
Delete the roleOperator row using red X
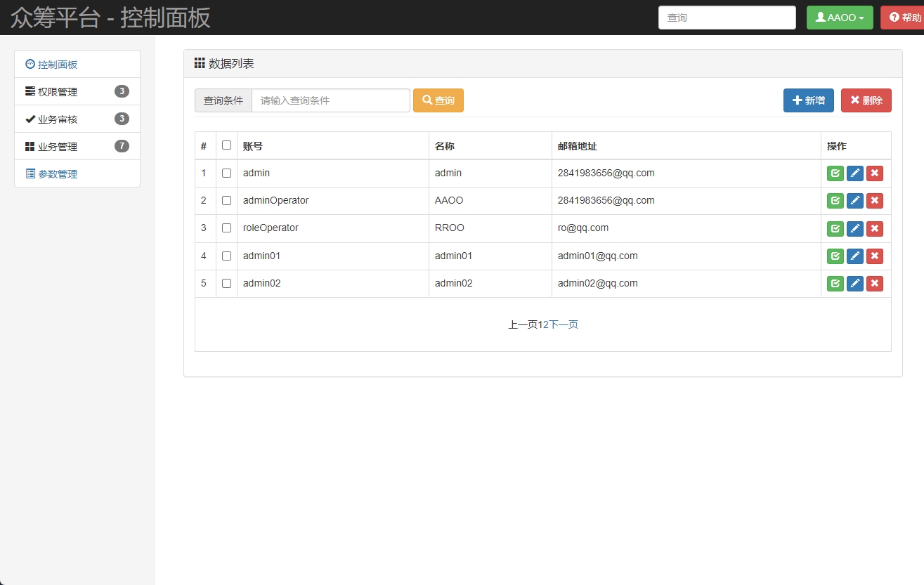(875, 228)
